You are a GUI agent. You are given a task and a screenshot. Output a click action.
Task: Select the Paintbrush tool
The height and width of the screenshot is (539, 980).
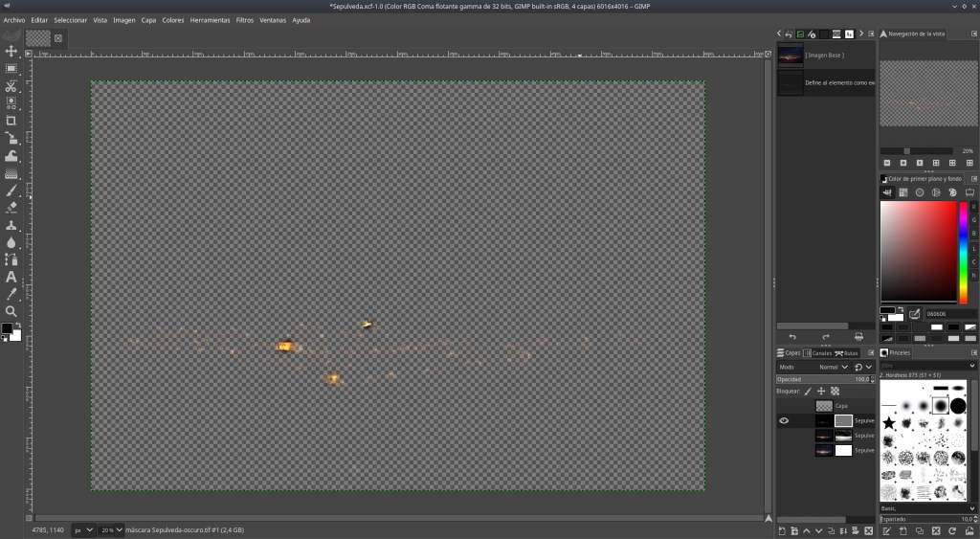coord(11,191)
